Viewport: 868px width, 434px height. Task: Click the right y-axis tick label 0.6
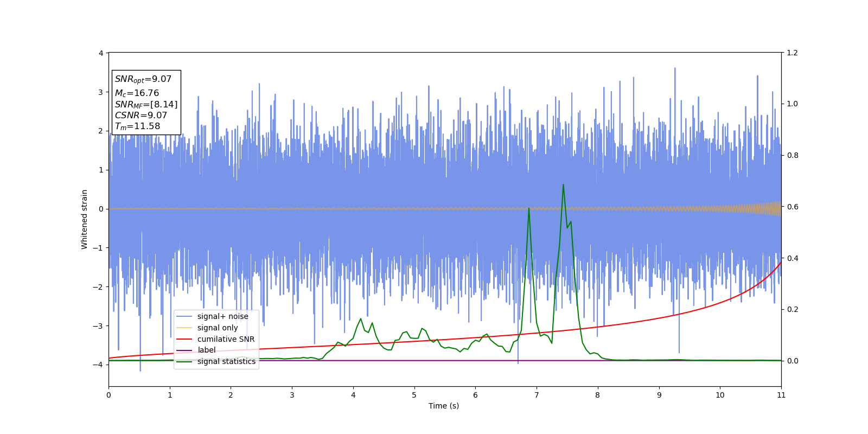793,207
